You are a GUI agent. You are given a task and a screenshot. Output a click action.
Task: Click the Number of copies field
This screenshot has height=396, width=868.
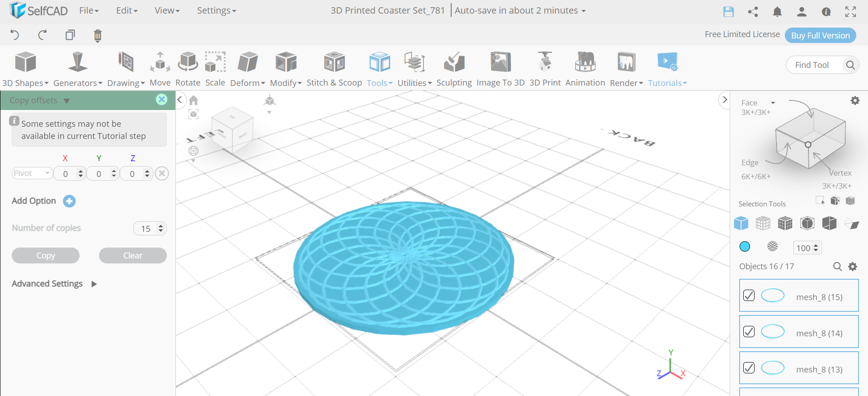pos(150,229)
